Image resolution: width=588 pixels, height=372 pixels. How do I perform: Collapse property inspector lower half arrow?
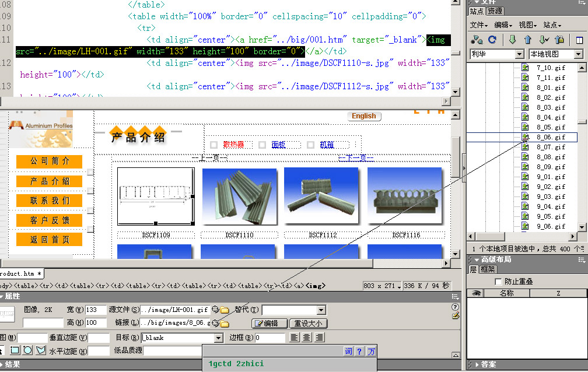(x=456, y=355)
